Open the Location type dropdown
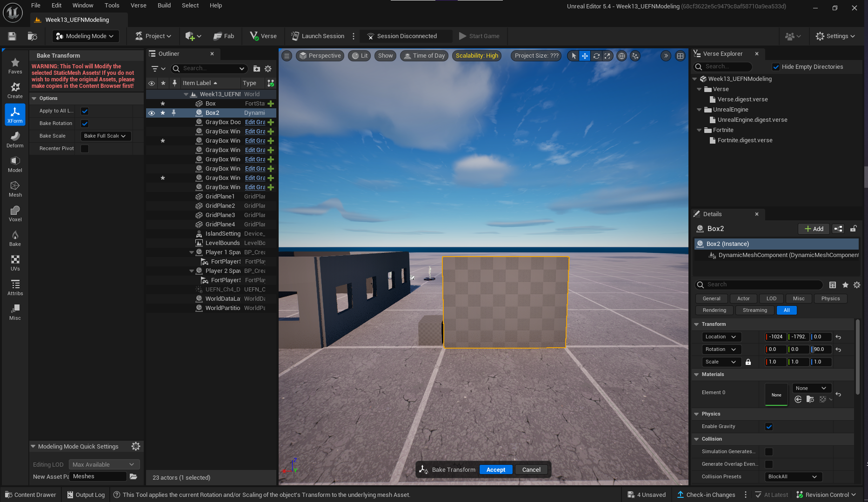Viewport: 868px width, 502px height. 721,337
